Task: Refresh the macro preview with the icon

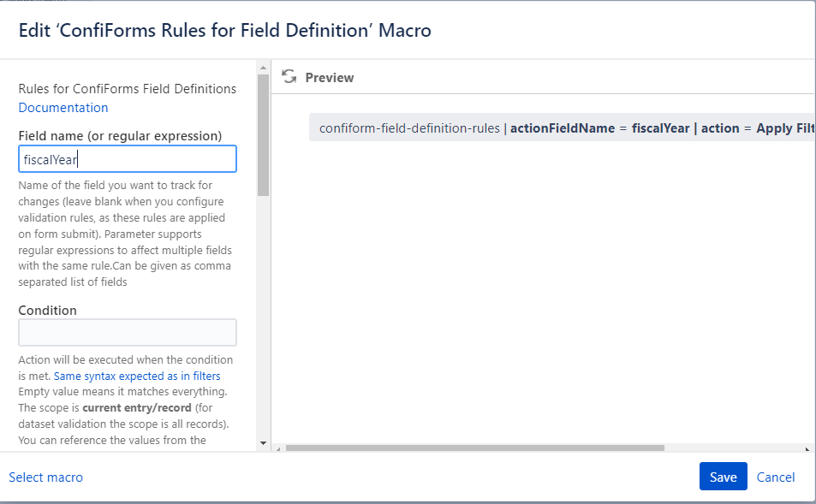Action: 289,77
